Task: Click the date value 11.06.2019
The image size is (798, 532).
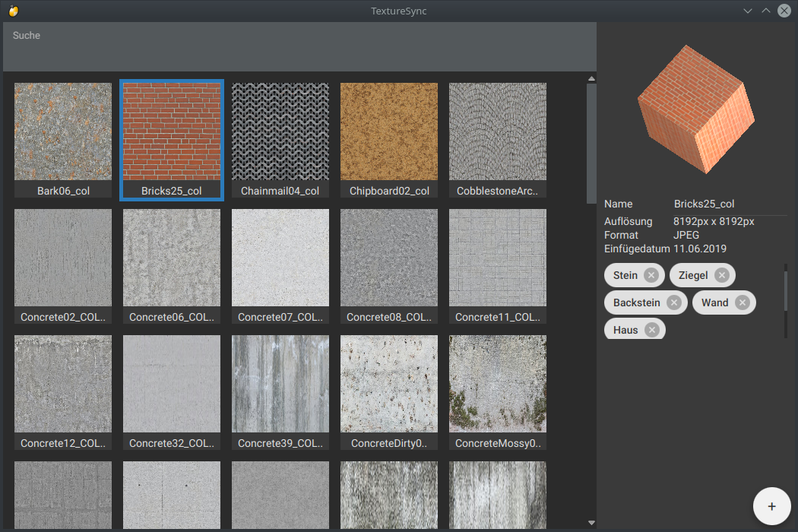Action: (700, 249)
